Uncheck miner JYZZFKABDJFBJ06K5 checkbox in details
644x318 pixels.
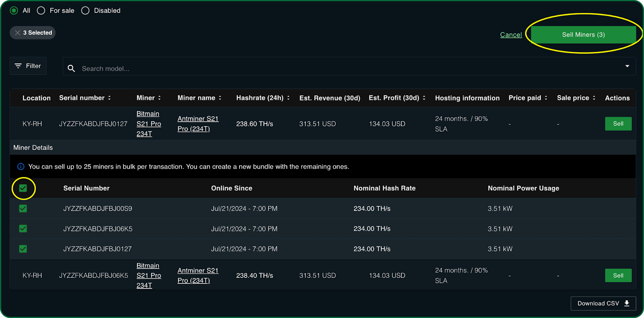(23, 228)
